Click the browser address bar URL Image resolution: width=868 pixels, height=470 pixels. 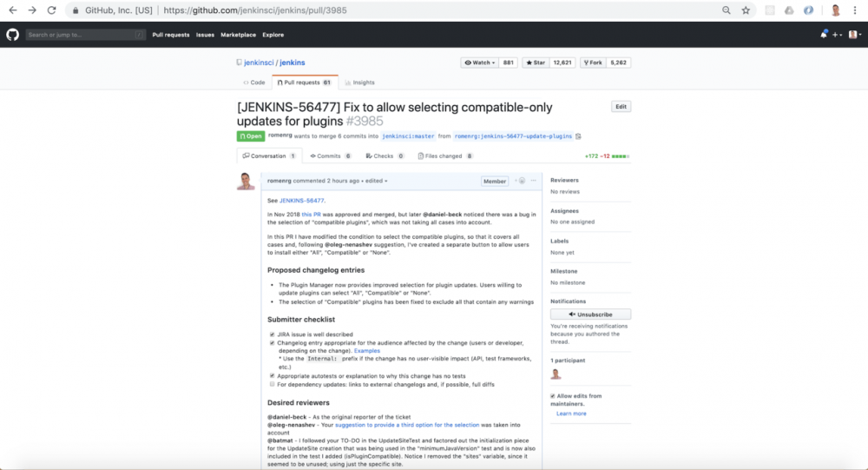254,10
